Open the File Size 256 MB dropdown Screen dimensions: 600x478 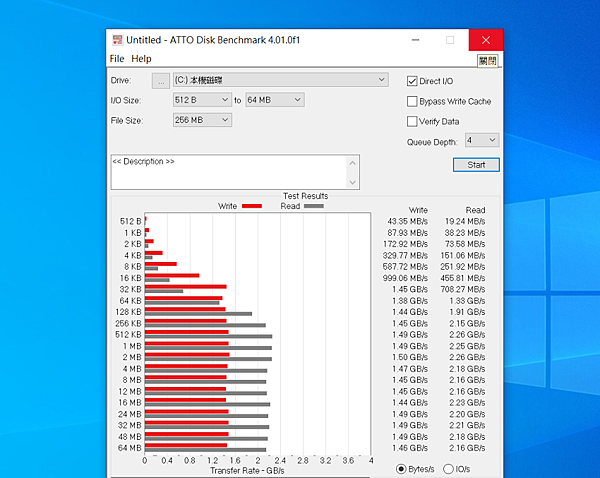click(x=202, y=120)
